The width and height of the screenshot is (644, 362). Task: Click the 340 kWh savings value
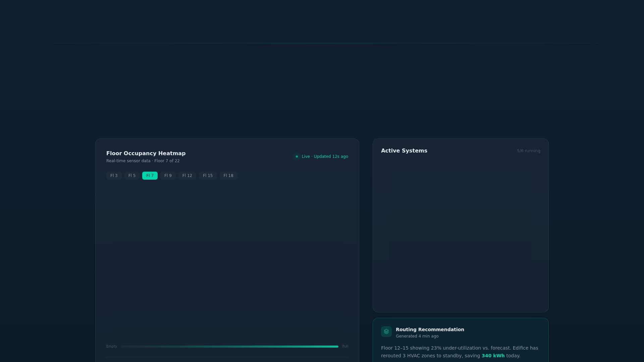click(x=493, y=356)
